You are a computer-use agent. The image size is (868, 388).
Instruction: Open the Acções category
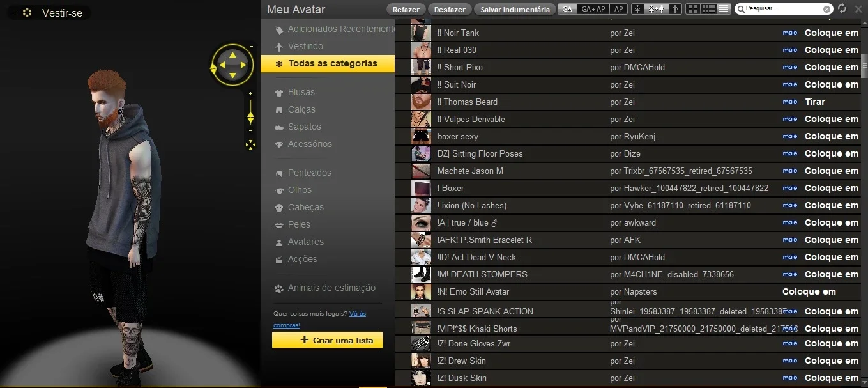click(x=296, y=259)
